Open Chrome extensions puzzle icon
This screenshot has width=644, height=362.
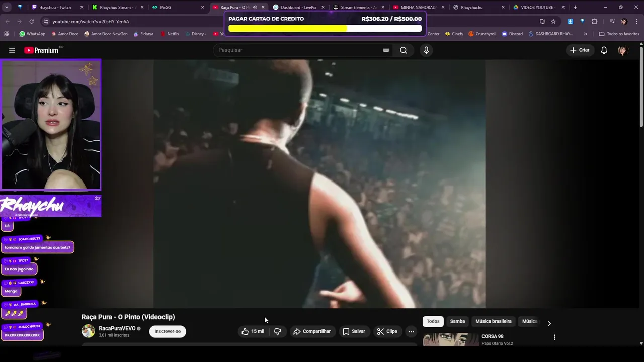pyautogui.click(x=594, y=21)
